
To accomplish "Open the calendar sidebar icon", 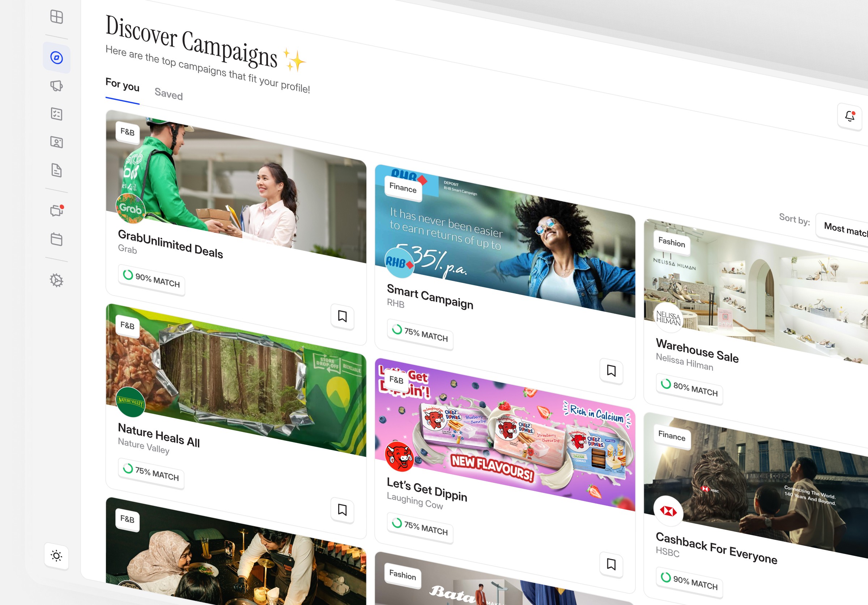I will coord(56,239).
